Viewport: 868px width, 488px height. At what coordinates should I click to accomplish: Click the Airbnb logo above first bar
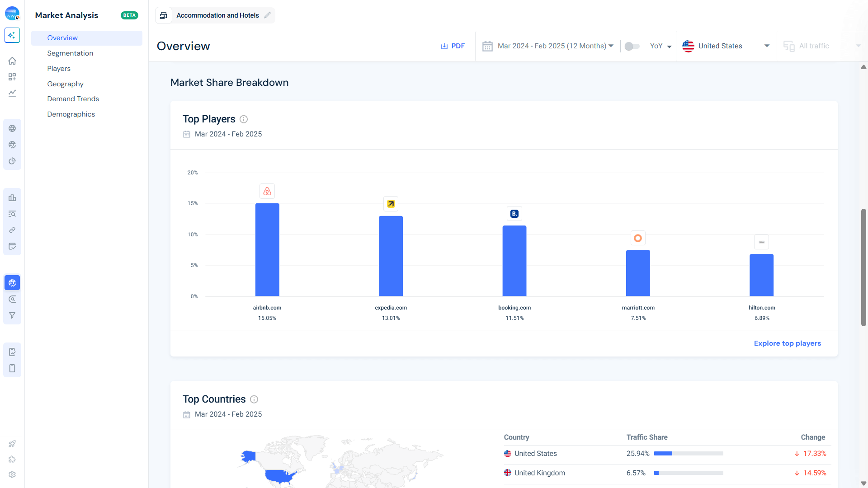267,191
